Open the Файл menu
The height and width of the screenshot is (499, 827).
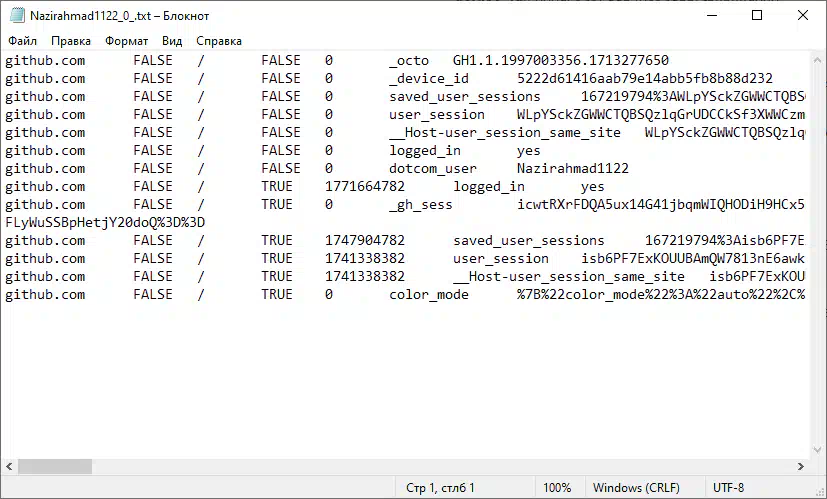click(23, 41)
